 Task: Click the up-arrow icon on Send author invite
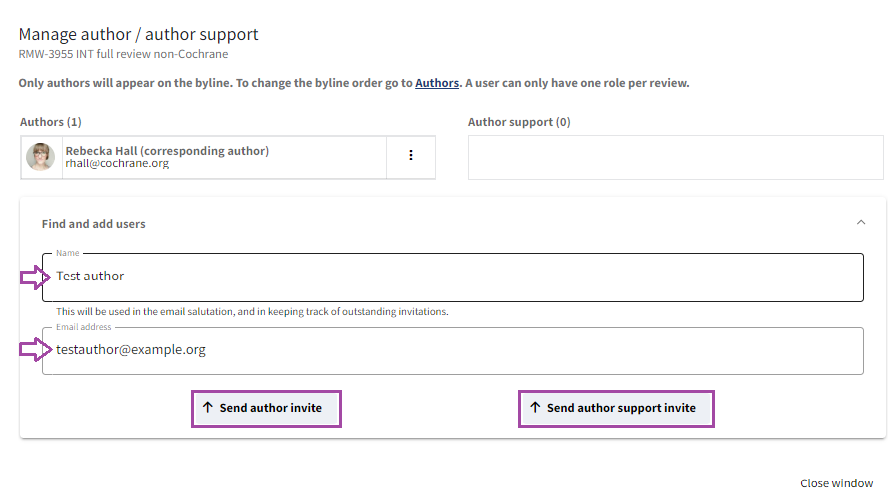(x=208, y=408)
